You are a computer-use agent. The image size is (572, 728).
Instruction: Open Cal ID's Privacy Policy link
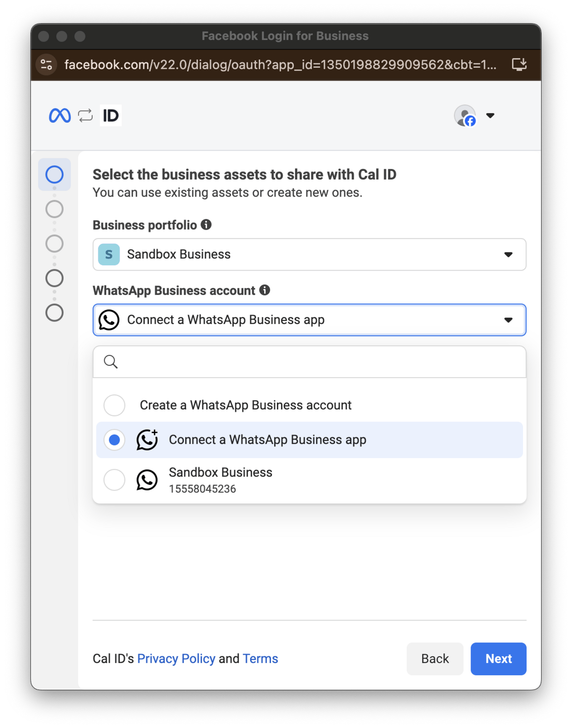176,659
